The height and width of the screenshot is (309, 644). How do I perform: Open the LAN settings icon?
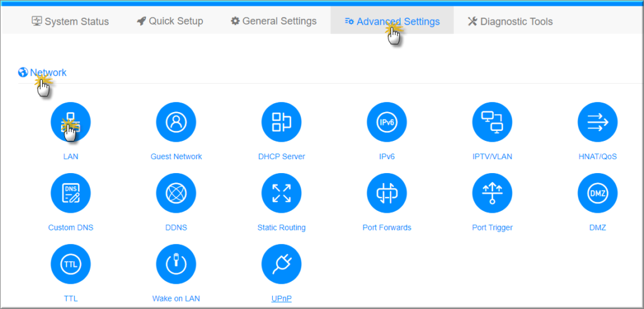pyautogui.click(x=70, y=122)
